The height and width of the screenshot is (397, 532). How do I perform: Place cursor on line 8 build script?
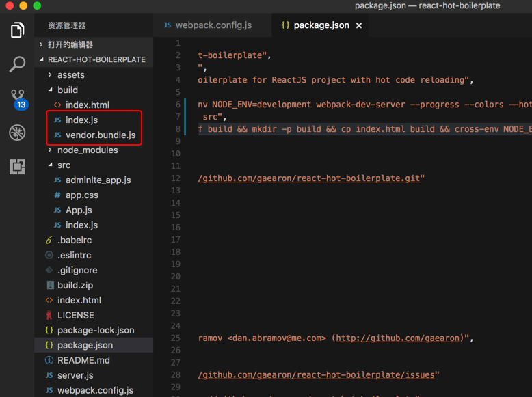pyautogui.click(x=364, y=129)
